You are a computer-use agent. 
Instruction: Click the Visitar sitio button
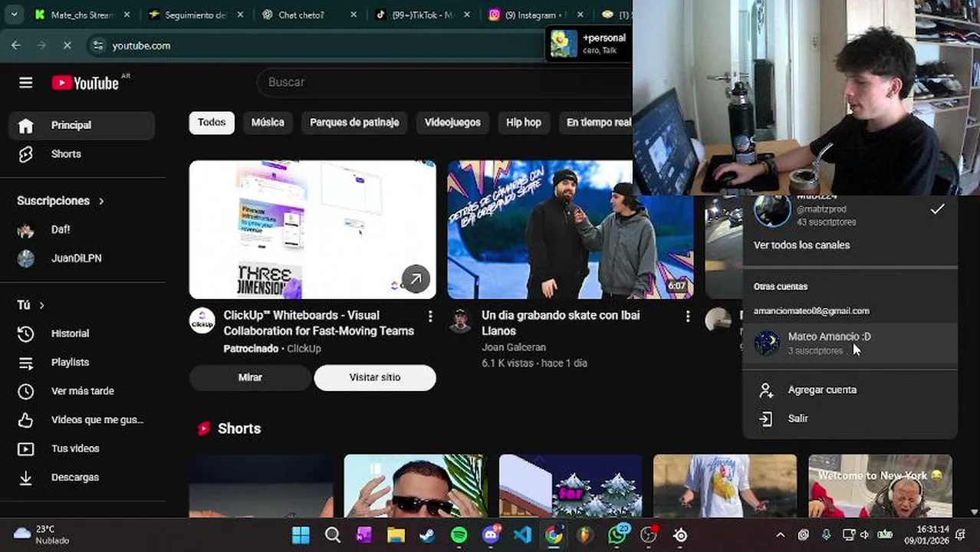pos(375,378)
